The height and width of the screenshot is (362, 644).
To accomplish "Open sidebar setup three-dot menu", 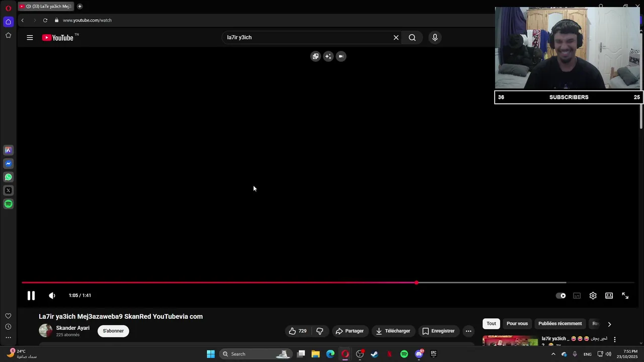I will pos(8,337).
